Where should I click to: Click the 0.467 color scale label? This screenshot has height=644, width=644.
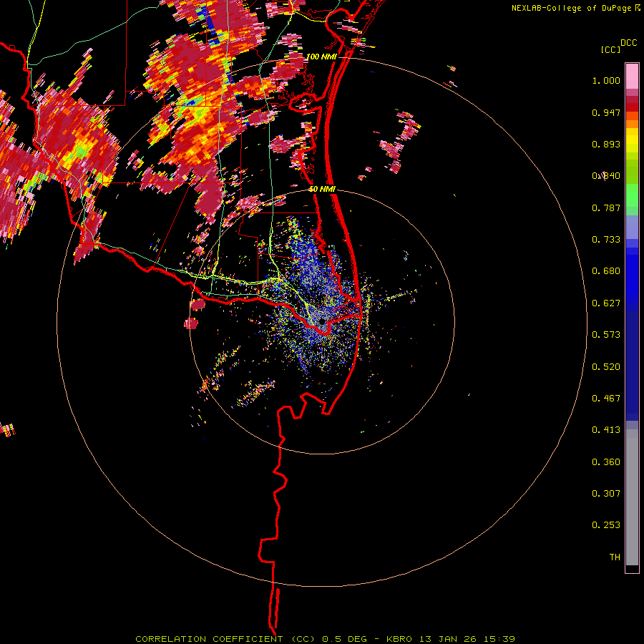(606, 399)
